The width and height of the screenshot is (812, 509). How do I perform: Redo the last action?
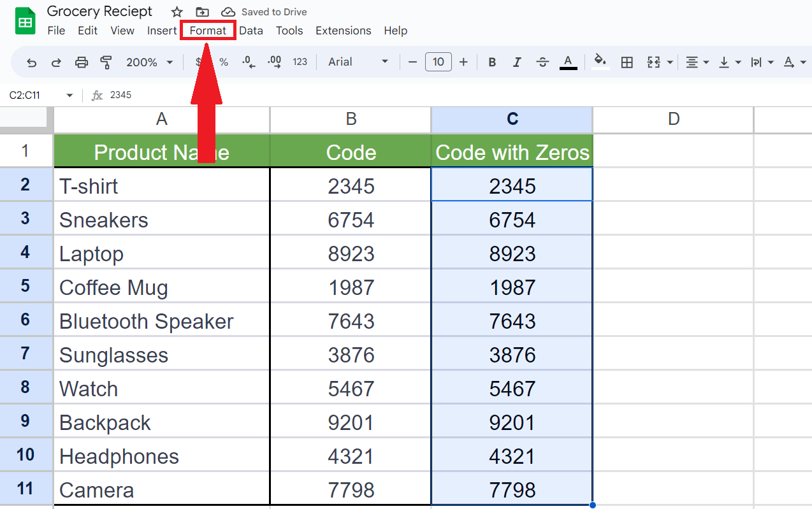(56, 62)
